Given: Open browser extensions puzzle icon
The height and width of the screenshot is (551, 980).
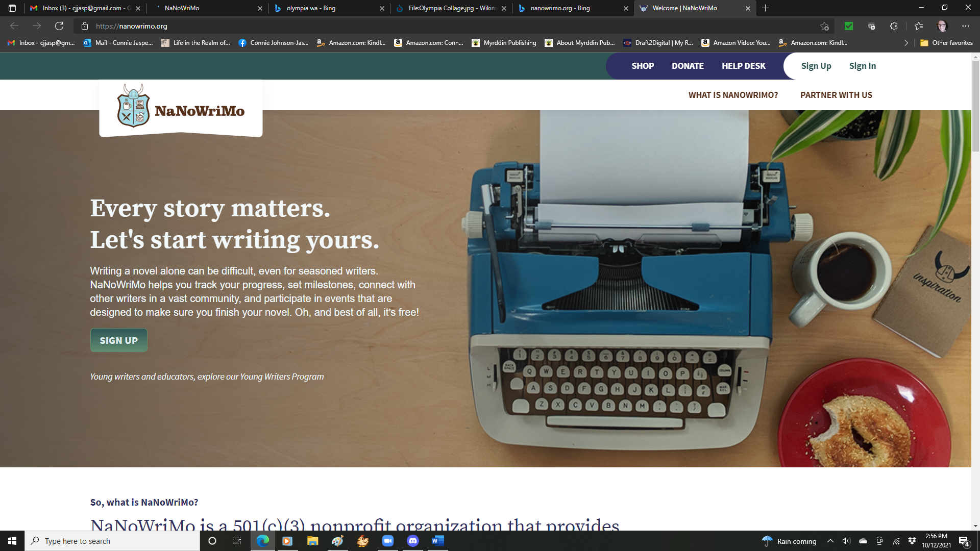Looking at the screenshot, I should [894, 26].
